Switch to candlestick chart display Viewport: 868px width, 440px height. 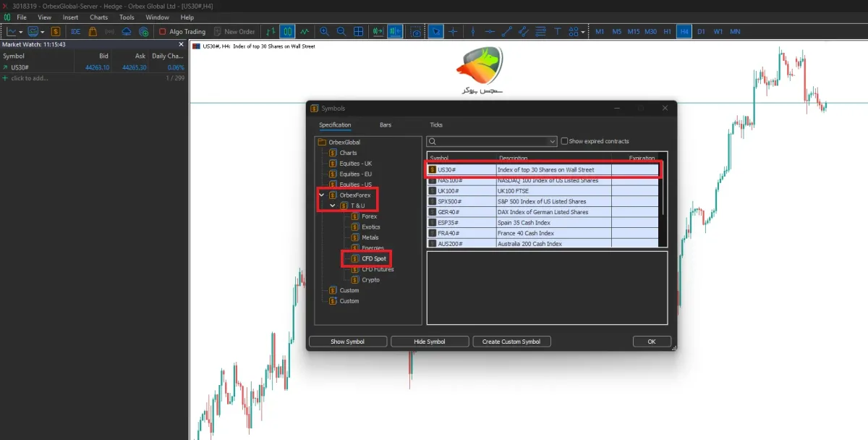click(288, 32)
